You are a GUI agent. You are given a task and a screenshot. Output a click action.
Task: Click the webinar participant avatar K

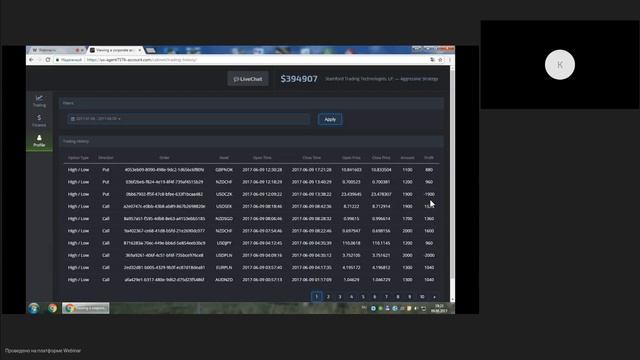coord(560,64)
